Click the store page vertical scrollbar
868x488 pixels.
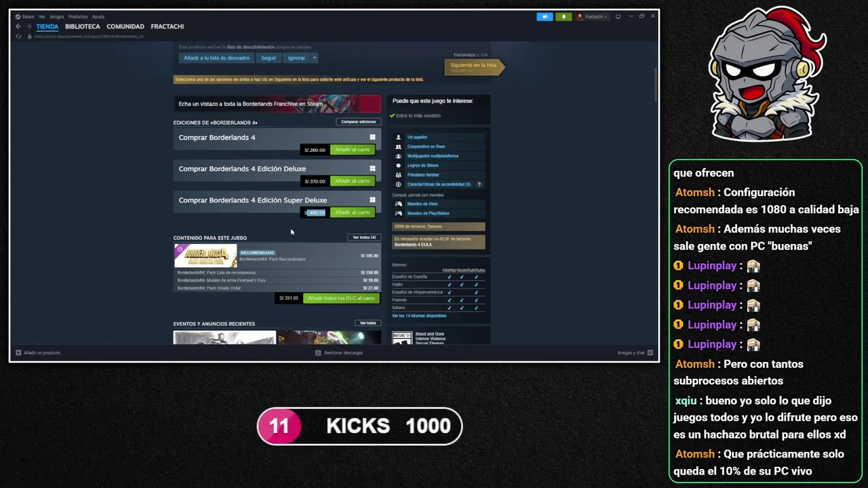point(656,85)
